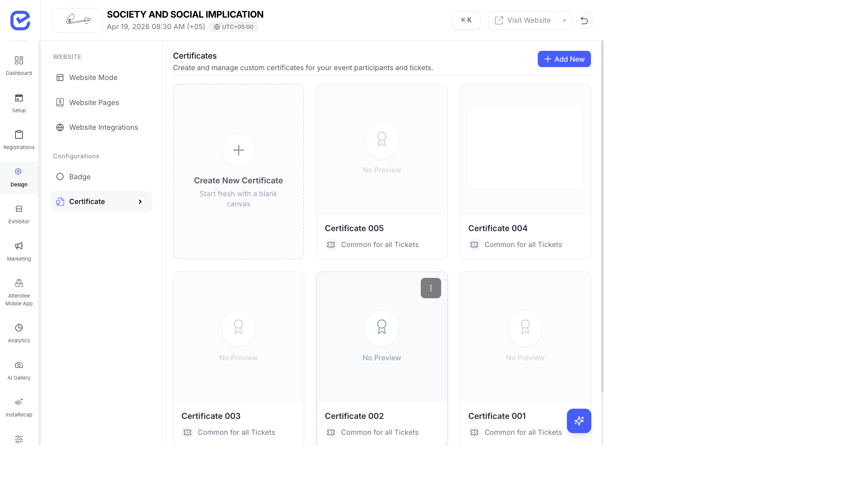868x488 pixels.
Task: Click the Certificate 003 title
Action: tap(211, 416)
